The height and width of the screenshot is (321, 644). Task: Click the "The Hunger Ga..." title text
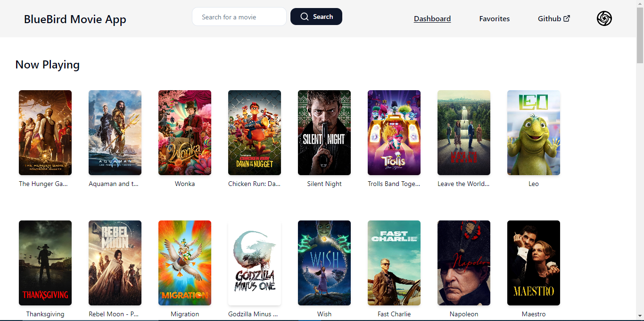point(43,184)
